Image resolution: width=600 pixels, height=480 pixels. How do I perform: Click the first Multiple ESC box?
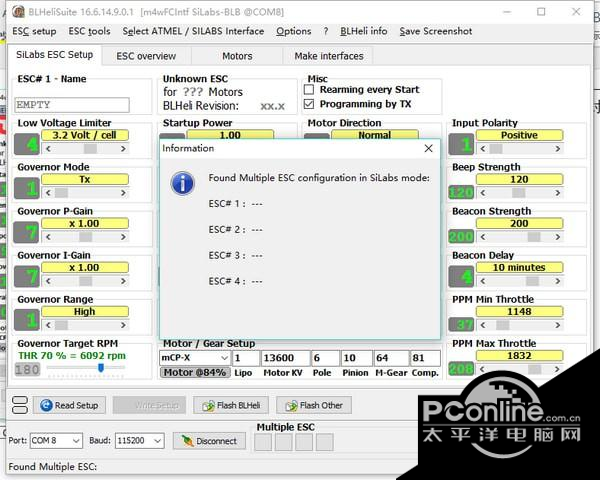point(263,442)
